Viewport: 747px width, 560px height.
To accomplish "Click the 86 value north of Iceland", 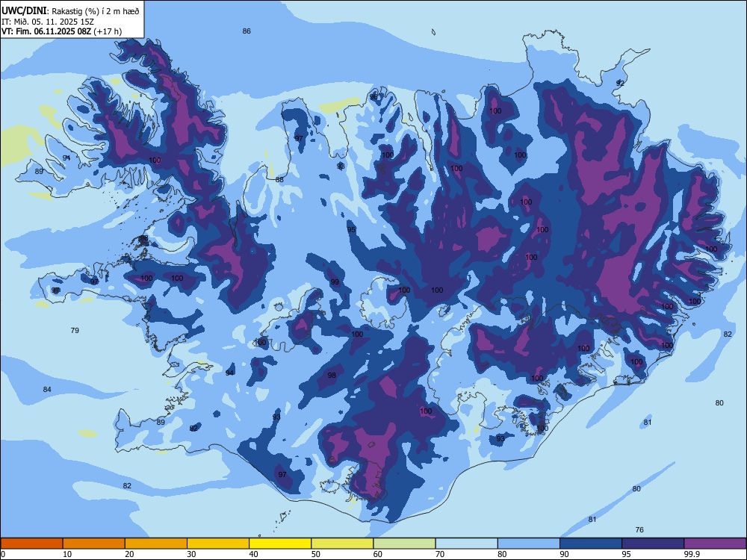I will pos(247,31).
